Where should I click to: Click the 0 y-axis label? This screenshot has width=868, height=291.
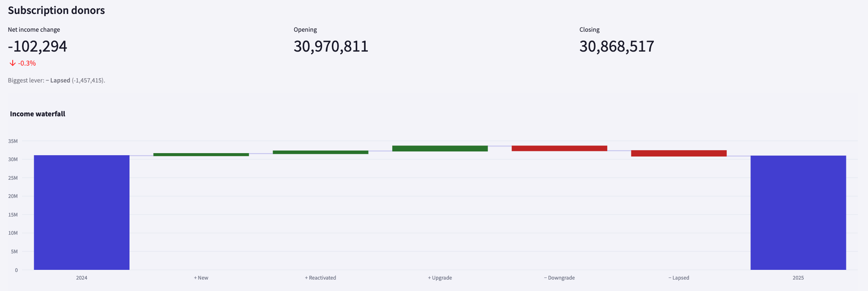pyautogui.click(x=17, y=270)
